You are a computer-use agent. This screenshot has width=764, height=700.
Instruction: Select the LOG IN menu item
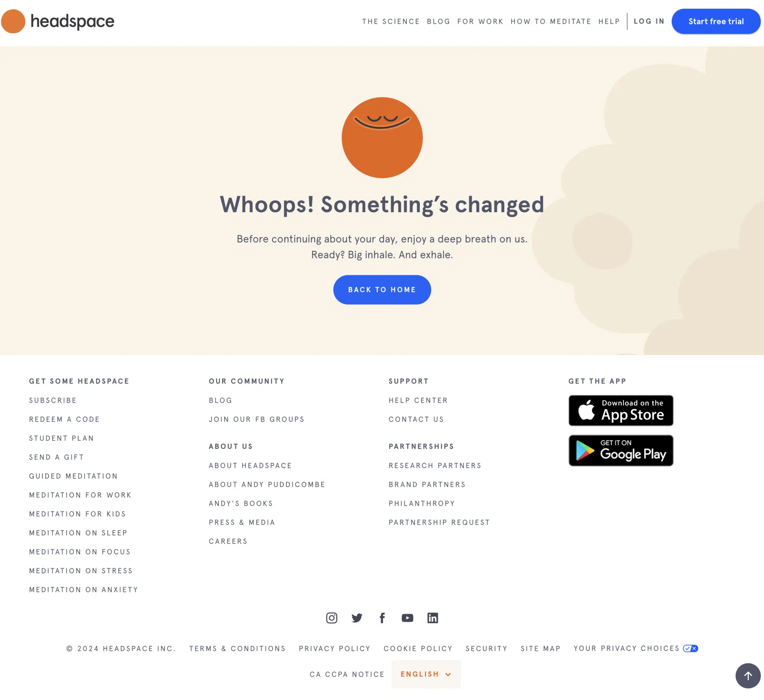click(649, 21)
